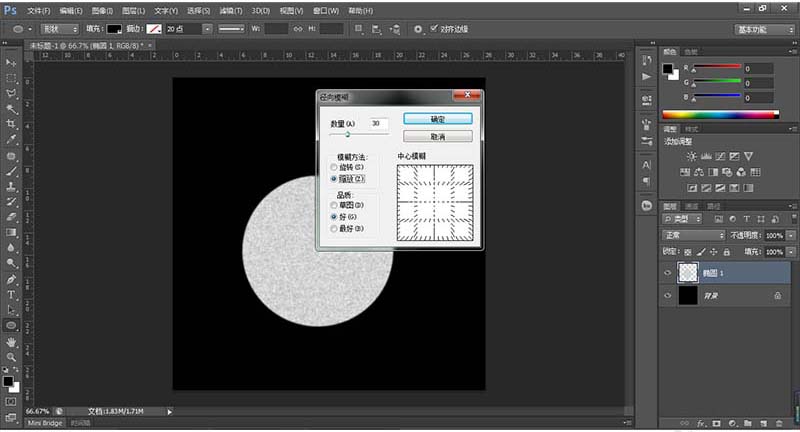Image resolution: width=800 pixels, height=432 pixels.
Task: Select the Best (最好) quality option
Action: coord(335,229)
